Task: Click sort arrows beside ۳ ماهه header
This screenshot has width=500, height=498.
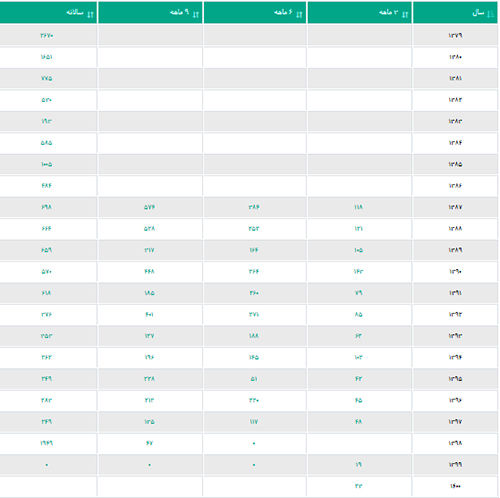Action: pos(405,14)
